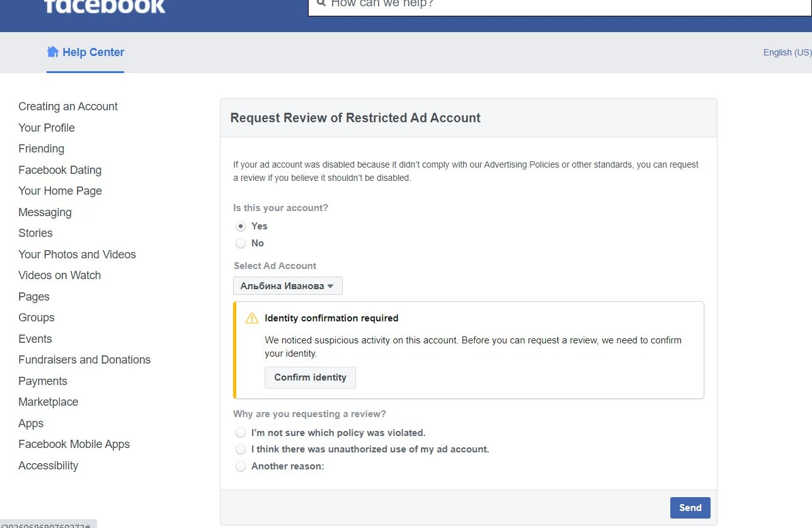This screenshot has width=812, height=528.
Task: Open the English (US) language selector
Action: coord(787,52)
